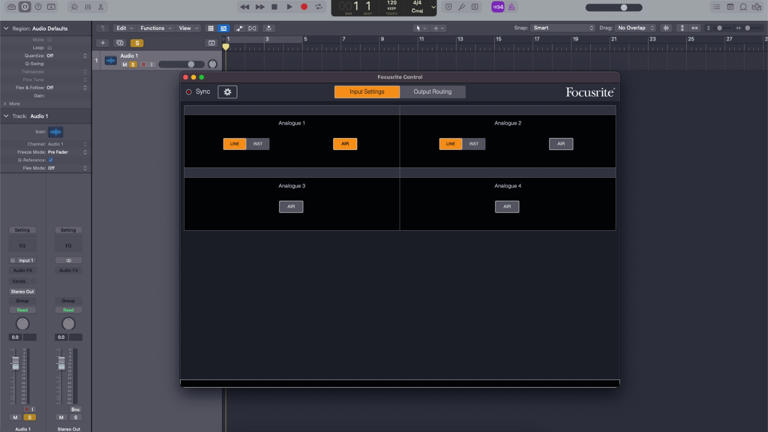Toggle AIR mode on Analogue 1
The height and width of the screenshot is (432, 768).
[344, 144]
